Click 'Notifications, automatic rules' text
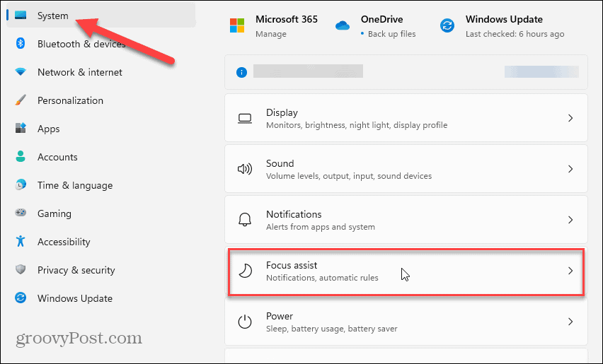Image resolution: width=603 pixels, height=364 pixels. coord(322,278)
